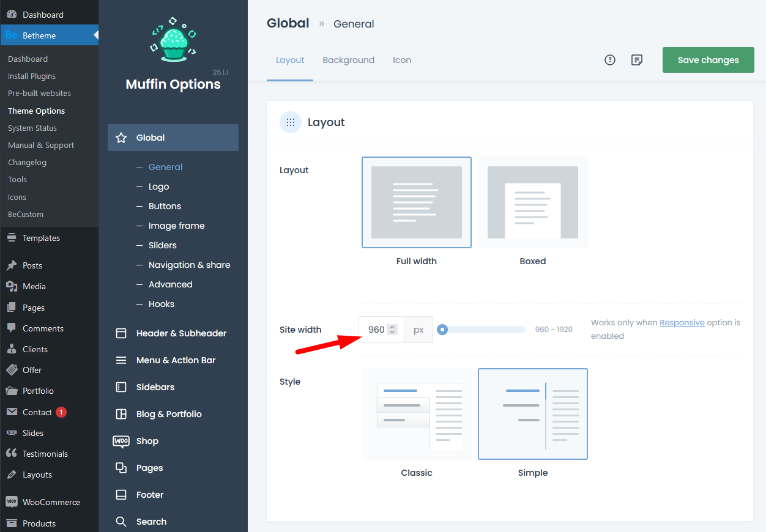Click the Betheme Be icon
This screenshot has width=766, height=532.
click(x=11, y=35)
